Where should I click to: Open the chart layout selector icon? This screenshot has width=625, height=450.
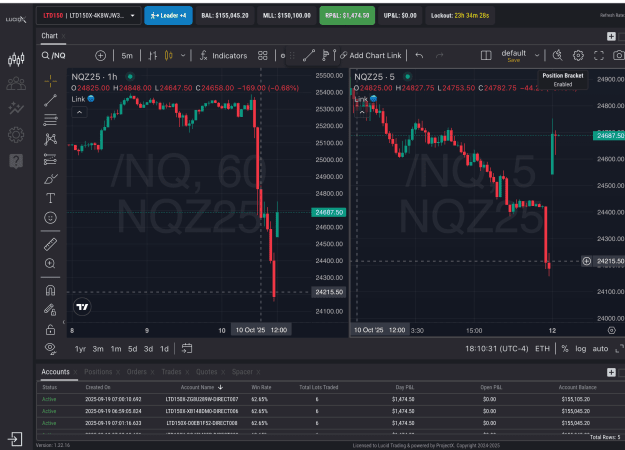coord(486,55)
